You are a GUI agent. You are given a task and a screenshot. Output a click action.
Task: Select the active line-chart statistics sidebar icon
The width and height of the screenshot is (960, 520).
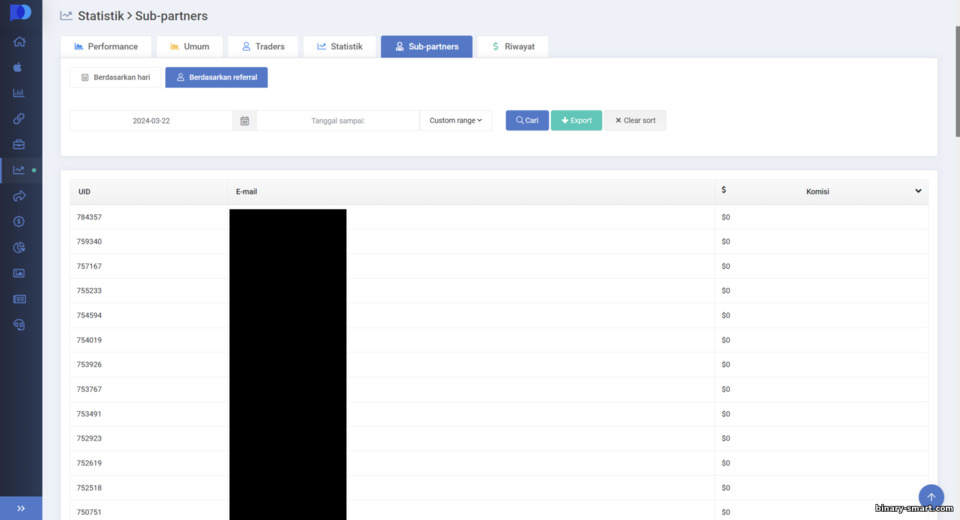tap(19, 170)
